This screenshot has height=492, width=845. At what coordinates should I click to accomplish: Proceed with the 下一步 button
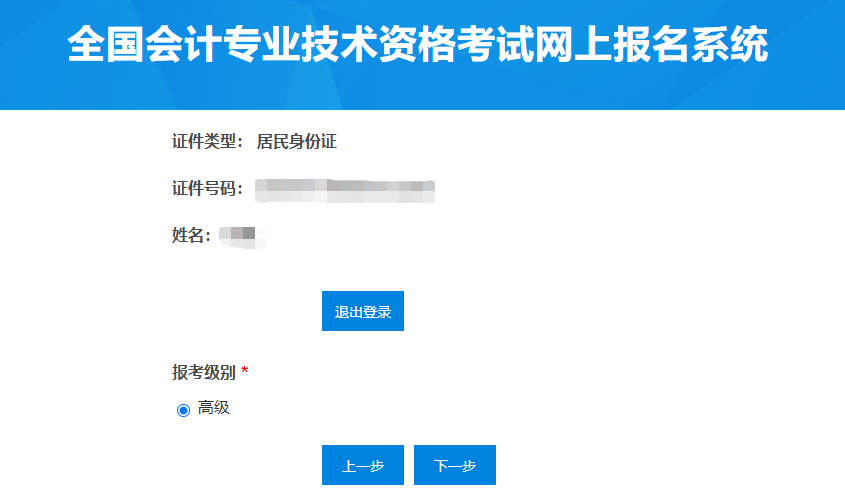(454, 466)
